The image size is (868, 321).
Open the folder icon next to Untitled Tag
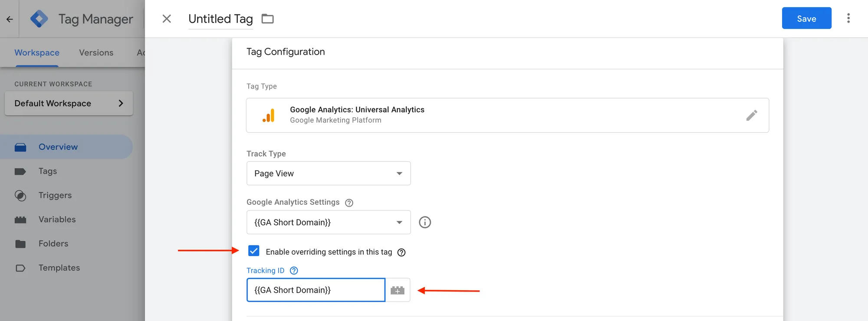tap(268, 19)
